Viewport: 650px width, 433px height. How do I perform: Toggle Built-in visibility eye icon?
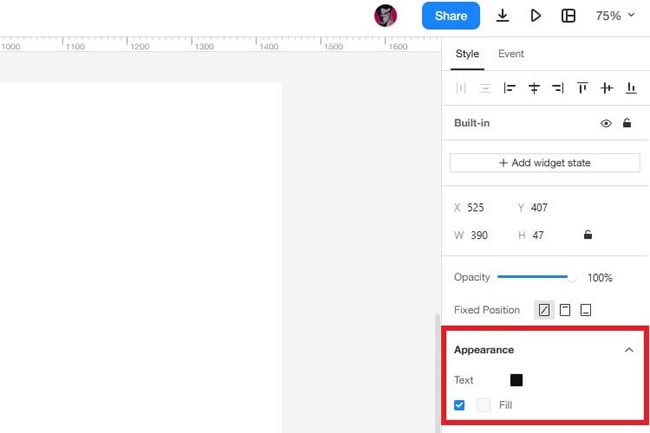tap(606, 123)
